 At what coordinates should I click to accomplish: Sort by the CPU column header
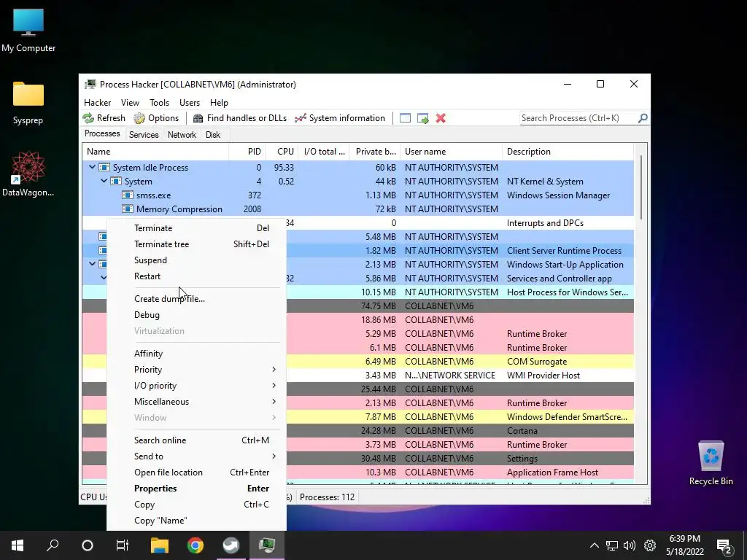click(x=282, y=152)
